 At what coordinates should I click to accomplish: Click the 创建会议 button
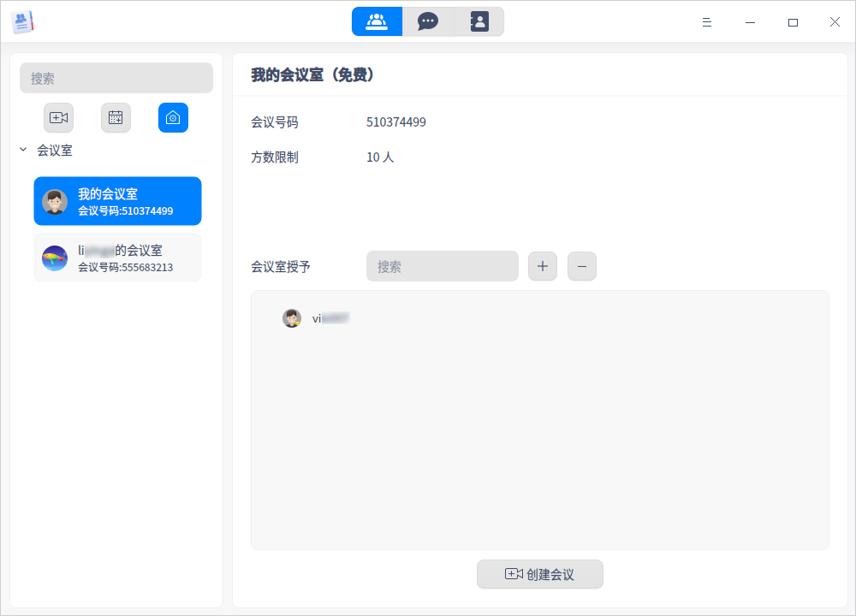coord(540,574)
